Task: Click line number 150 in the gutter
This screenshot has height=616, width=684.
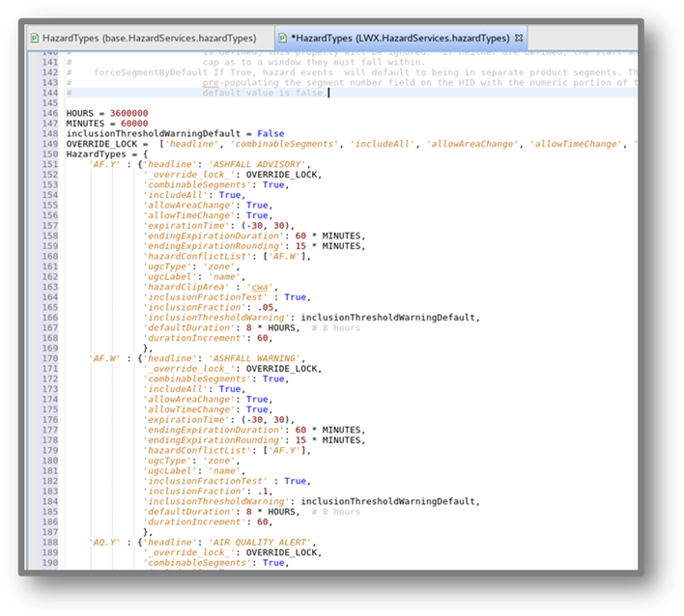Action: [x=49, y=154]
